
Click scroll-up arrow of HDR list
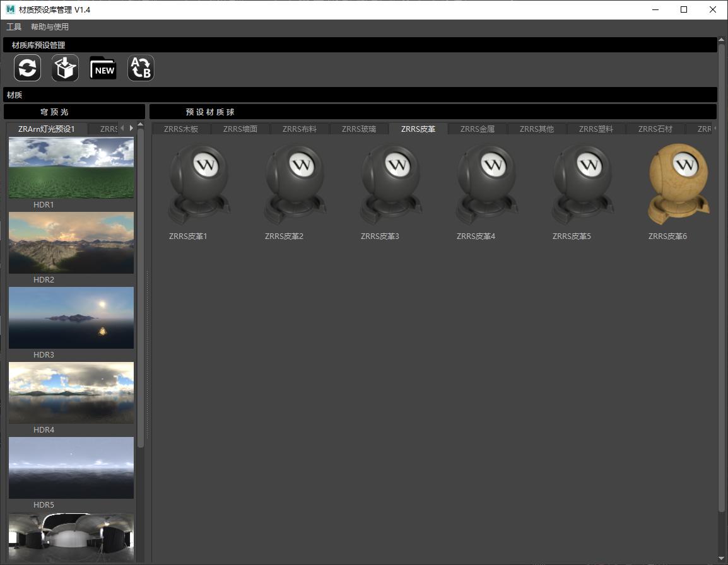141,125
